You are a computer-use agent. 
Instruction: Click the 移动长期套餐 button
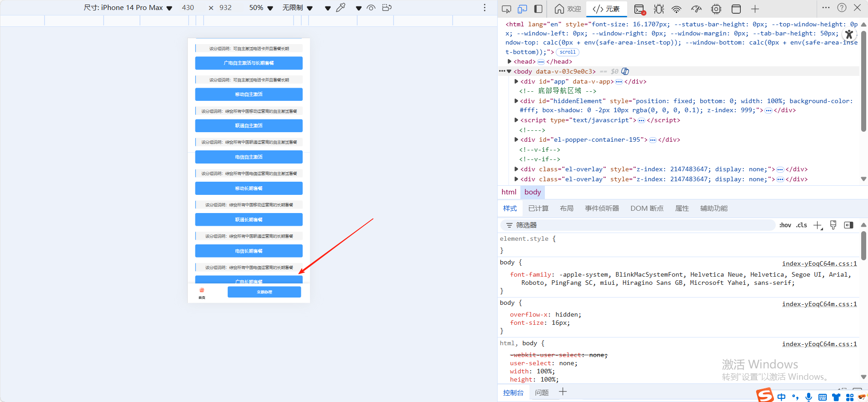tap(249, 189)
